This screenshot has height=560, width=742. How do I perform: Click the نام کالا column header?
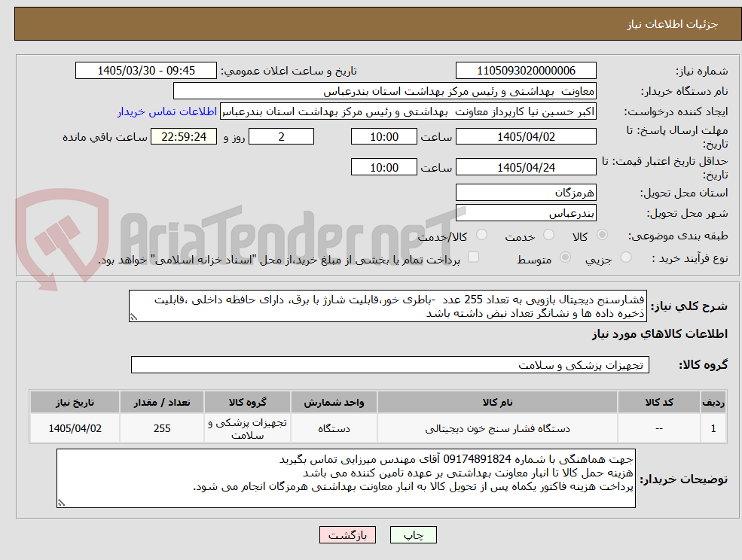point(497,402)
